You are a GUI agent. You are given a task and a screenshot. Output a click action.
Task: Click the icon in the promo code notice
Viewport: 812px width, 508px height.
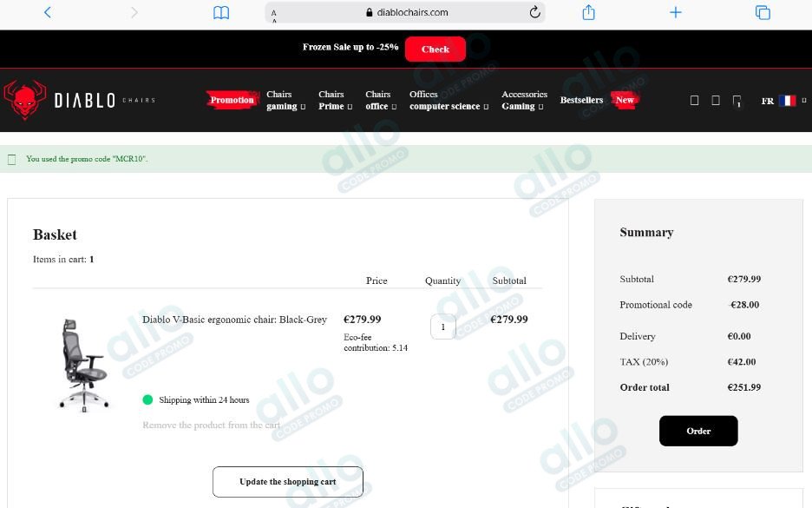(x=12, y=160)
